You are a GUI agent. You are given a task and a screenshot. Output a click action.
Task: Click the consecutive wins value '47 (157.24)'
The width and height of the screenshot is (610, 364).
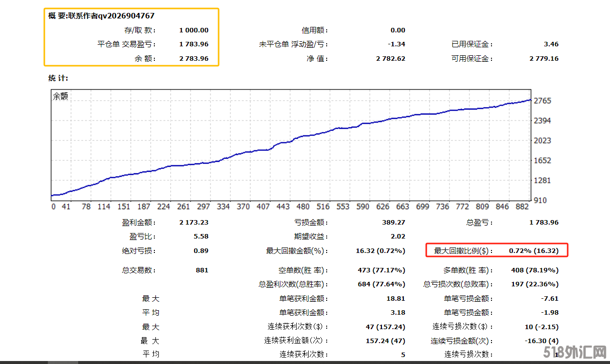coord(385,327)
